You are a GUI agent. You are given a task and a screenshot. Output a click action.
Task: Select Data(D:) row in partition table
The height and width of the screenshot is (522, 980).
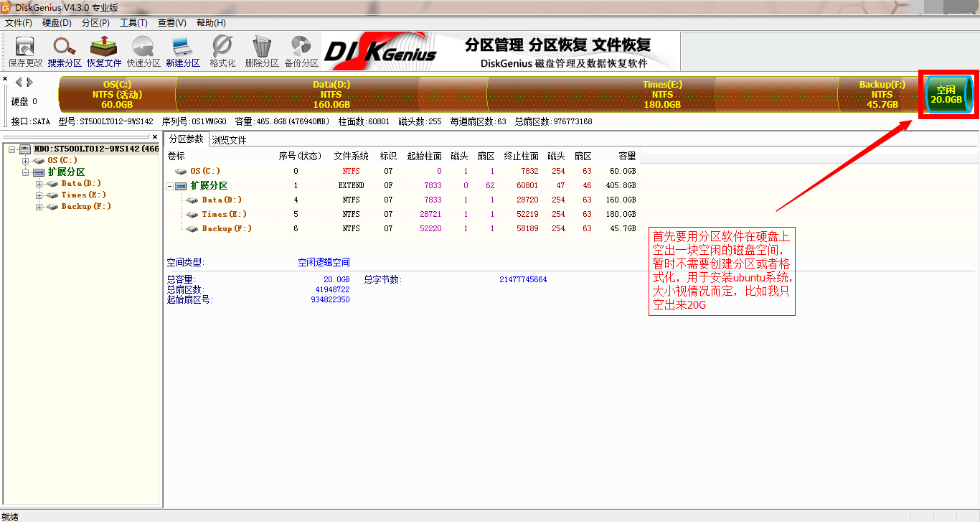click(x=402, y=200)
